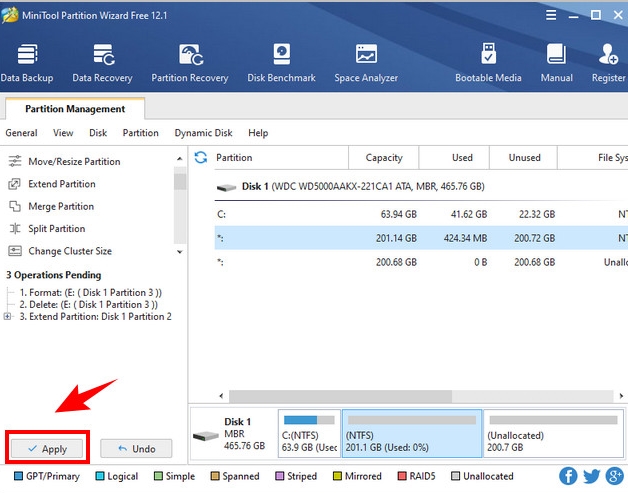Viewport: 628px width, 493px height.
Task: Open the General menu
Action: (x=21, y=133)
